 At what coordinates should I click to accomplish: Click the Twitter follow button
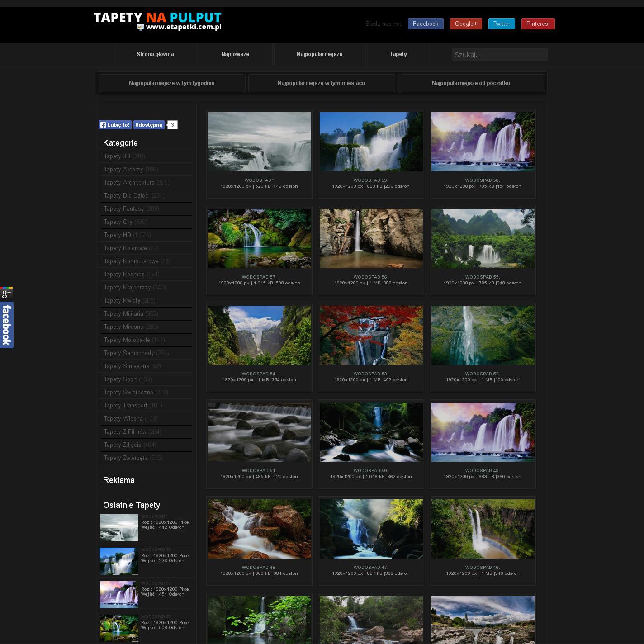[501, 24]
